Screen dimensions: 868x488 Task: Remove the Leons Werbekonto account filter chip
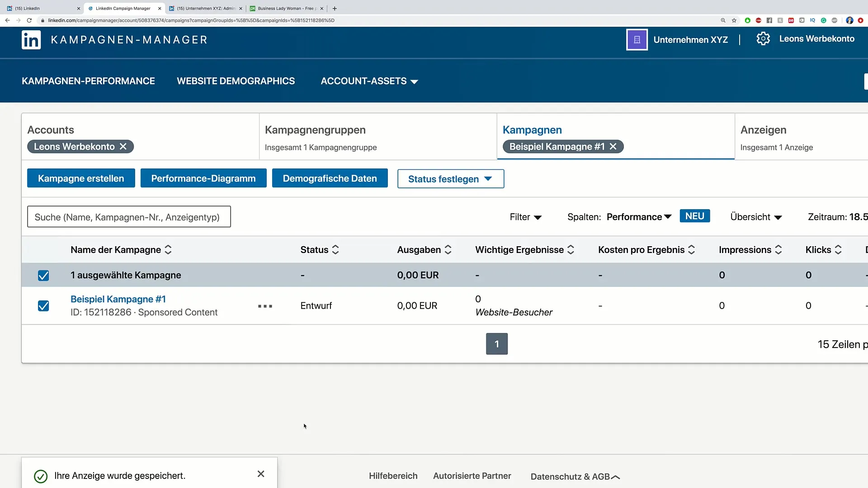tap(123, 146)
